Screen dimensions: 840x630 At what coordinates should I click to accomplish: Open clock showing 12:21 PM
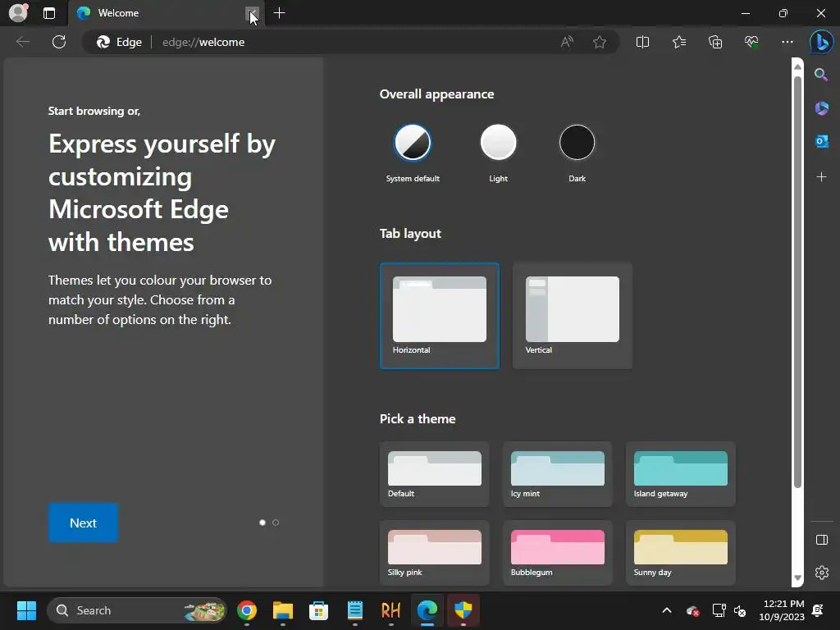pos(781,610)
